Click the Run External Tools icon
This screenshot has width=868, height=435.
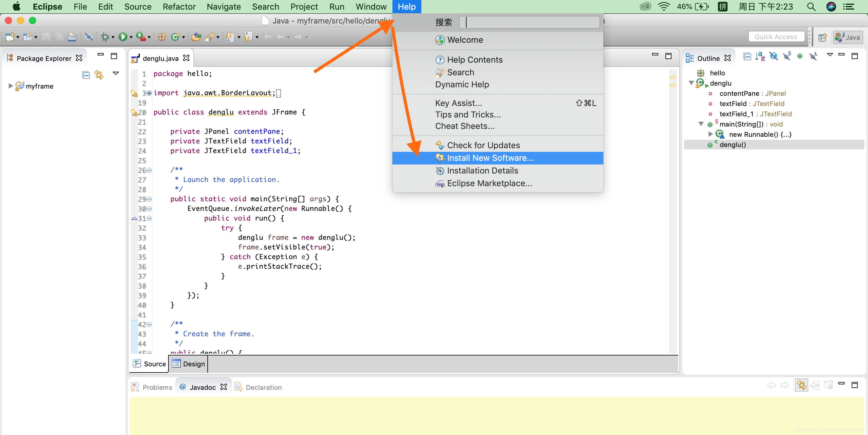point(141,37)
